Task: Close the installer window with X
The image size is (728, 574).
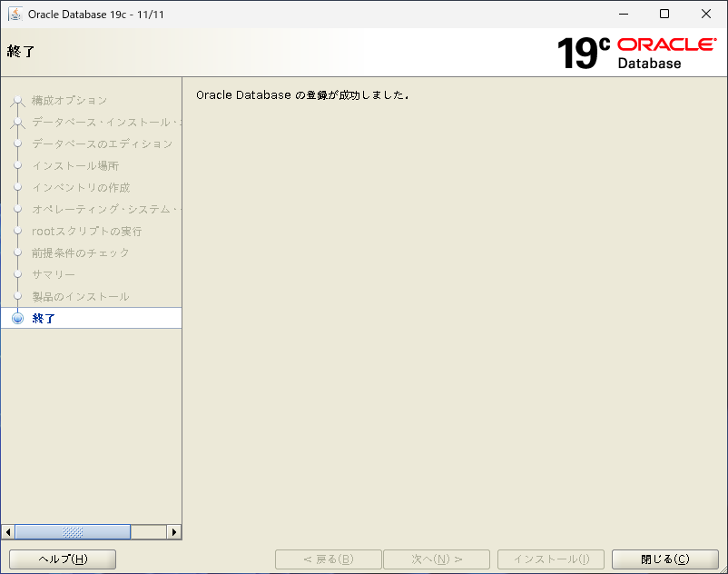Action: tap(705, 14)
